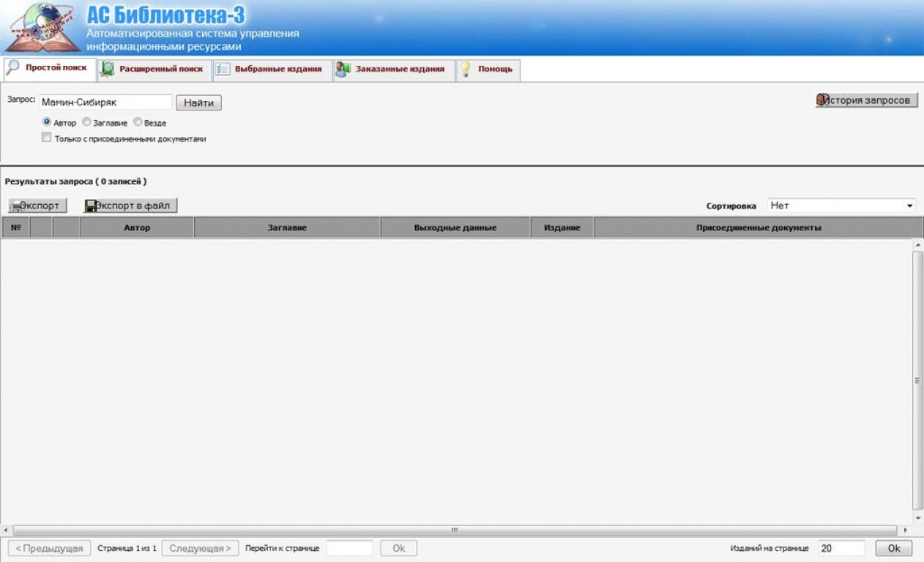Open the Сортировка dropdown
This screenshot has height=562, width=924.
pyautogui.click(x=841, y=206)
